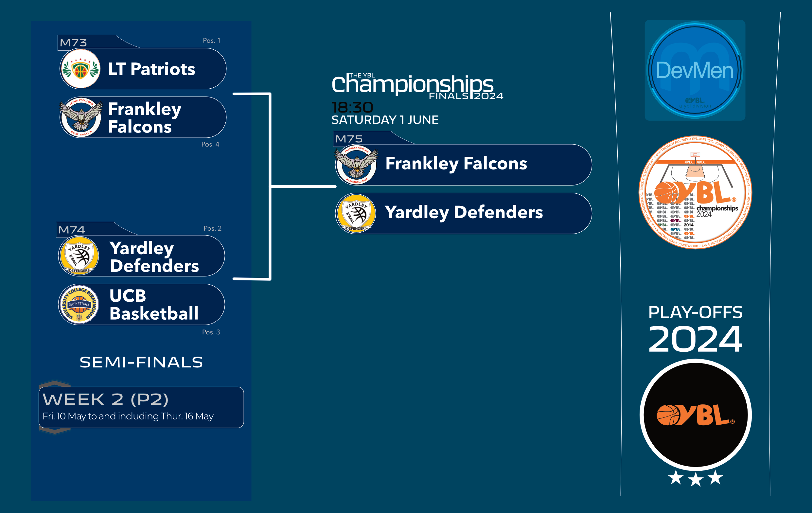Select the M75 final match tab
The image size is (812, 513).
pyautogui.click(x=349, y=139)
